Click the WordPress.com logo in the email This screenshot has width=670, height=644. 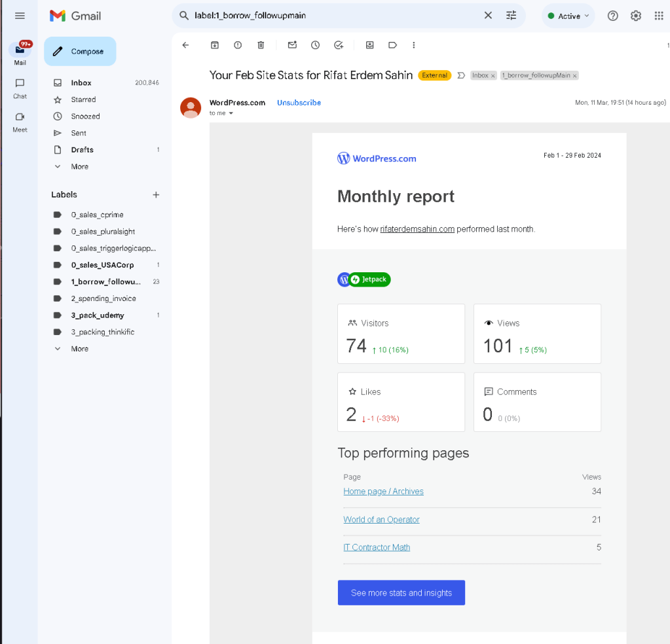pyautogui.click(x=377, y=158)
